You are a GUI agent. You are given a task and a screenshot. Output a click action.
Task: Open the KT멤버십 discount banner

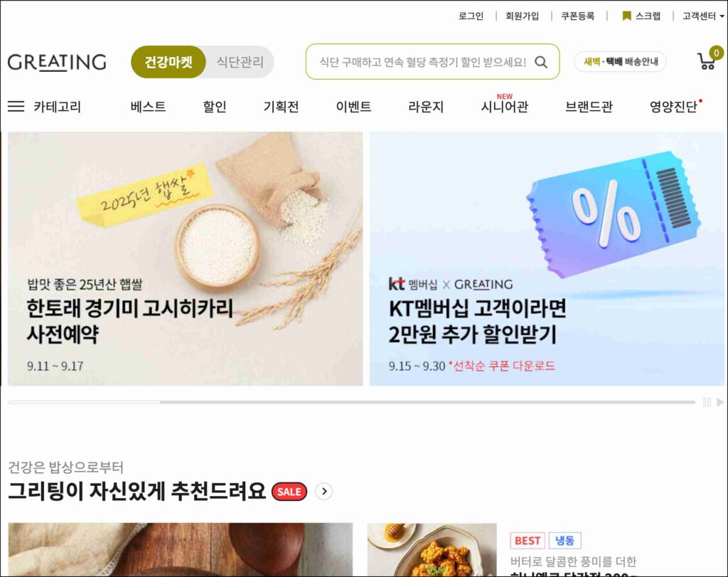(x=547, y=258)
